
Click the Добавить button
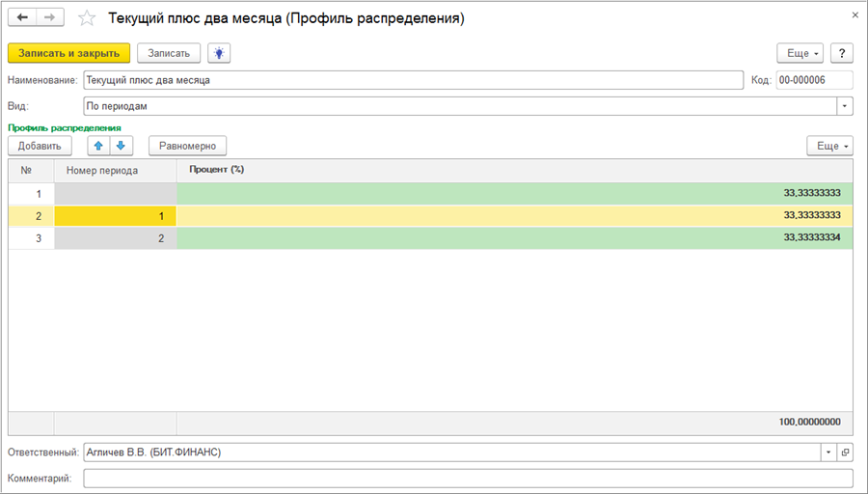pos(40,146)
